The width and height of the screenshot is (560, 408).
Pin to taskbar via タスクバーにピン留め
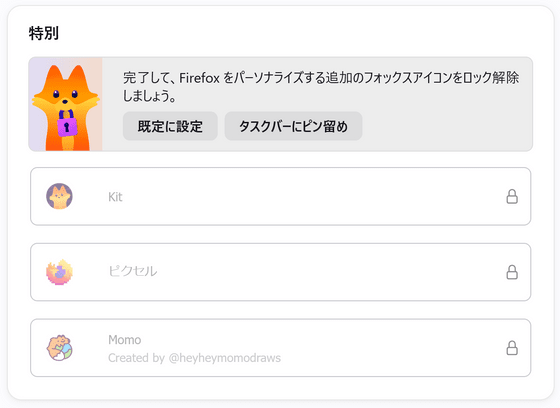[x=293, y=126]
